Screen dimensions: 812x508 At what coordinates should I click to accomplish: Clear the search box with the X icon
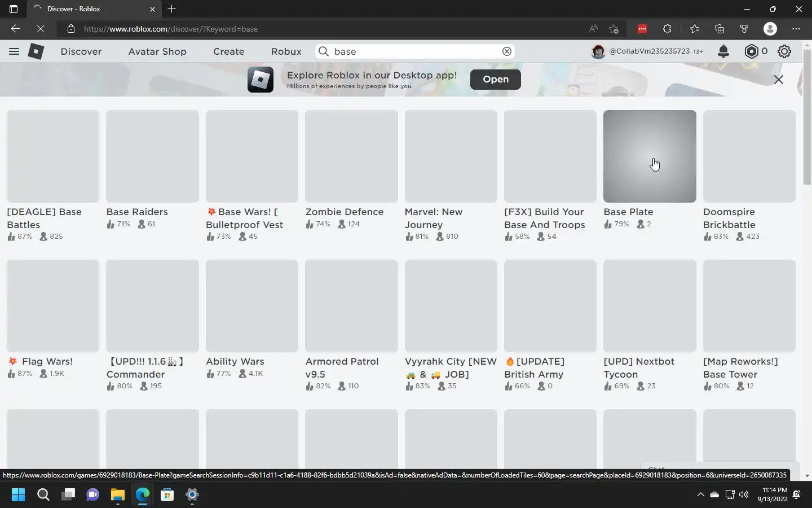[507, 51]
